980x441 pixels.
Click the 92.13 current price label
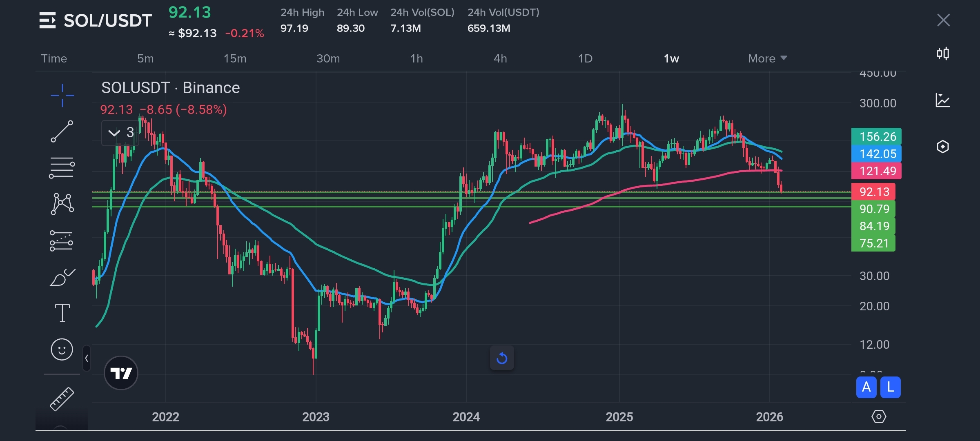(874, 192)
